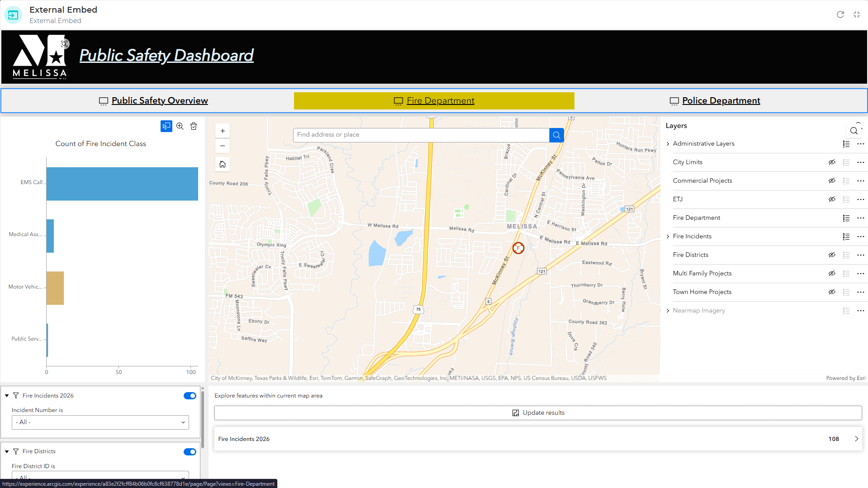Click the Find address or place field
This screenshot has height=488, width=868.
coord(421,135)
